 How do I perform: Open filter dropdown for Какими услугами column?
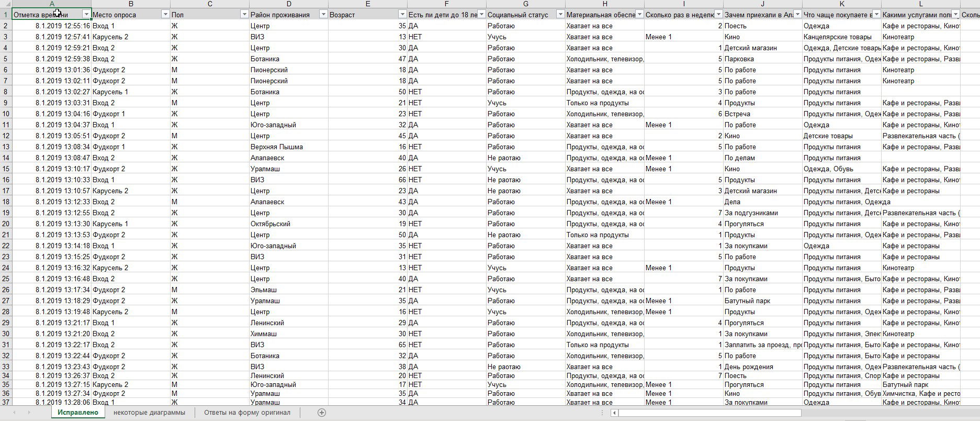(x=955, y=15)
